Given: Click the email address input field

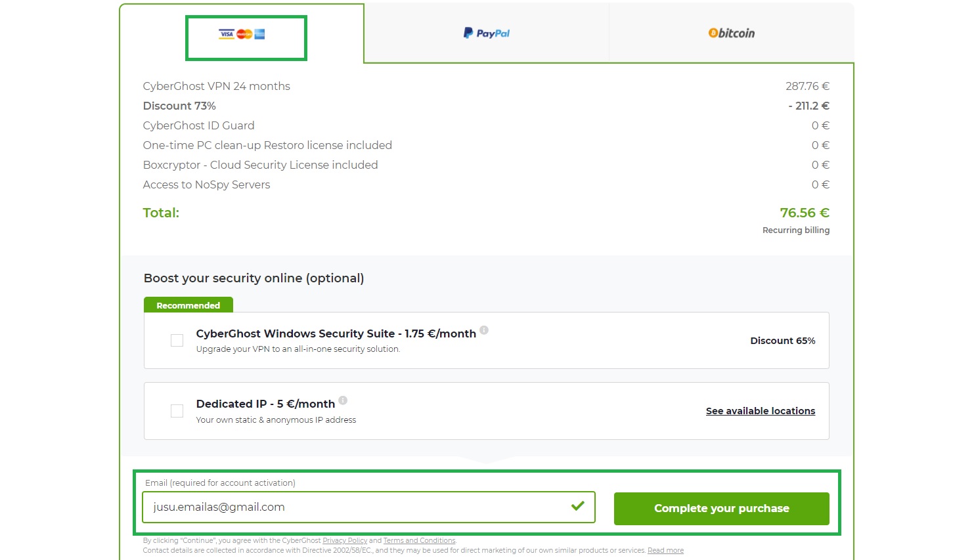Looking at the screenshot, I should coord(355,507).
